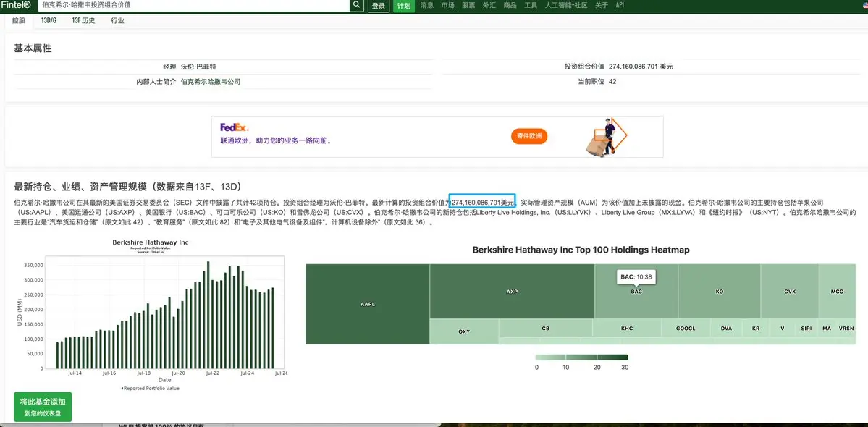Click the Fintel logo
Screen dimensions: 868x427
click(15, 6)
